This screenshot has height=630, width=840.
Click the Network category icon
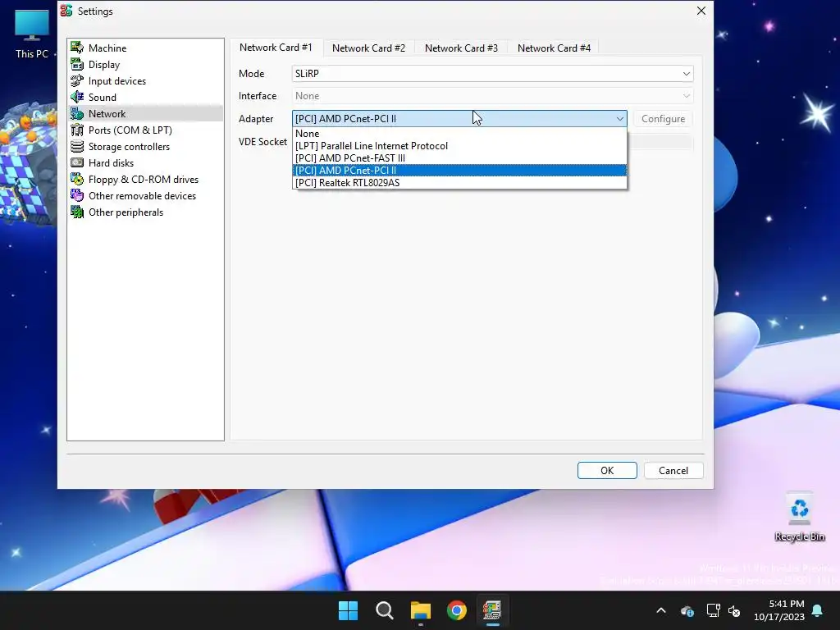click(x=77, y=113)
